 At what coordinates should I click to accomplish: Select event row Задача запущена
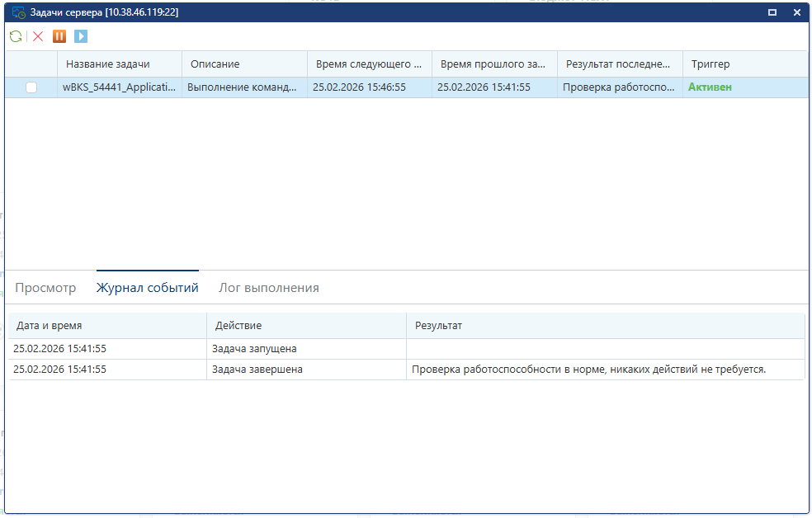click(x=407, y=349)
